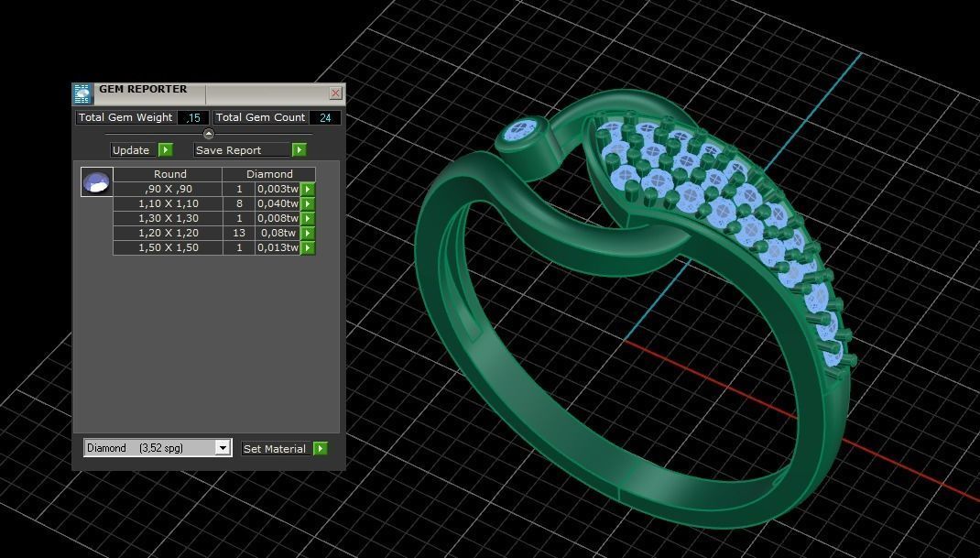The image size is (980, 558).
Task: Select the 1,50 X 1,50 size cell
Action: (x=169, y=247)
